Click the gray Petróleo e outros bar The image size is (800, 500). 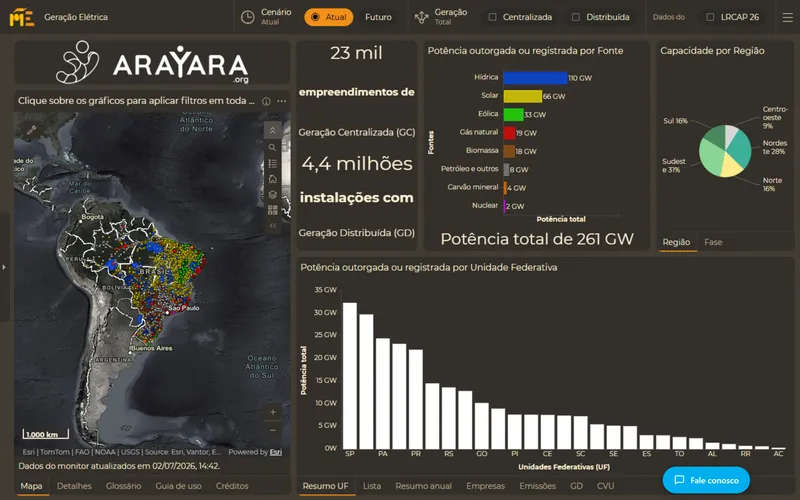(506, 170)
